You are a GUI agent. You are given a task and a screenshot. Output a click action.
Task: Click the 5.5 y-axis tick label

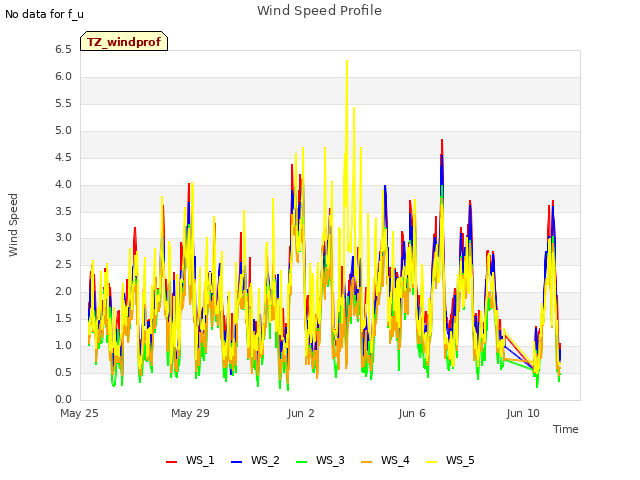pos(63,104)
